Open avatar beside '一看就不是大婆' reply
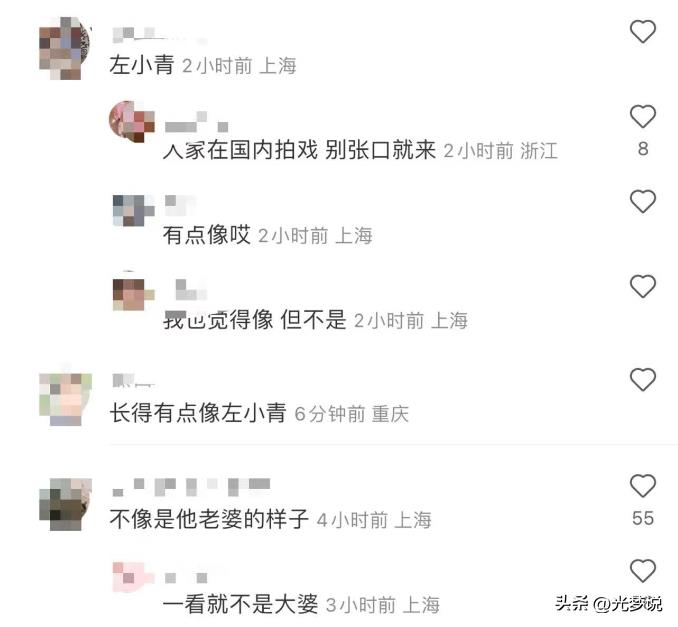 point(134,578)
